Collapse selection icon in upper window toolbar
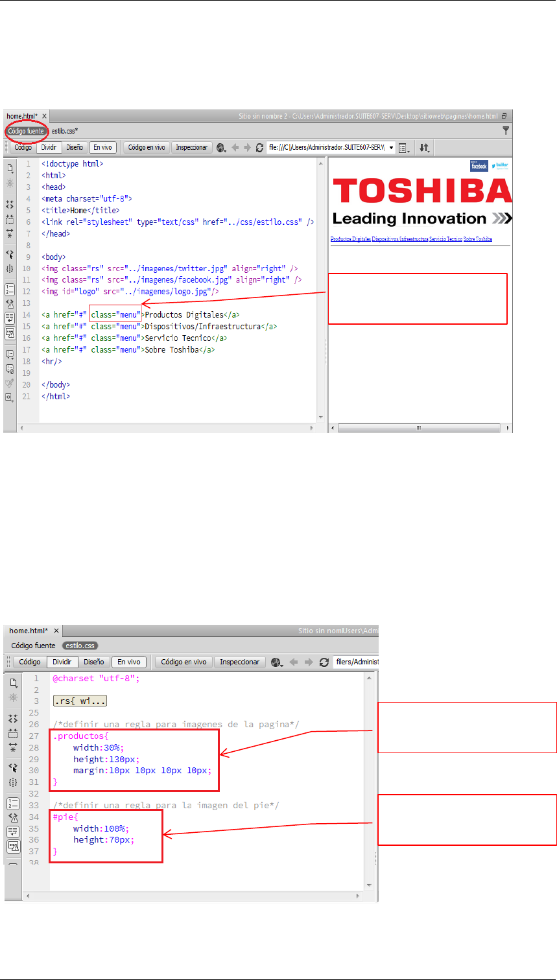This screenshot has height=980, width=557. (10, 219)
